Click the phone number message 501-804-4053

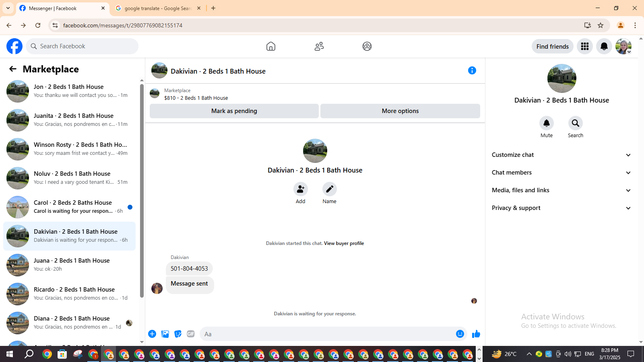[x=189, y=269]
